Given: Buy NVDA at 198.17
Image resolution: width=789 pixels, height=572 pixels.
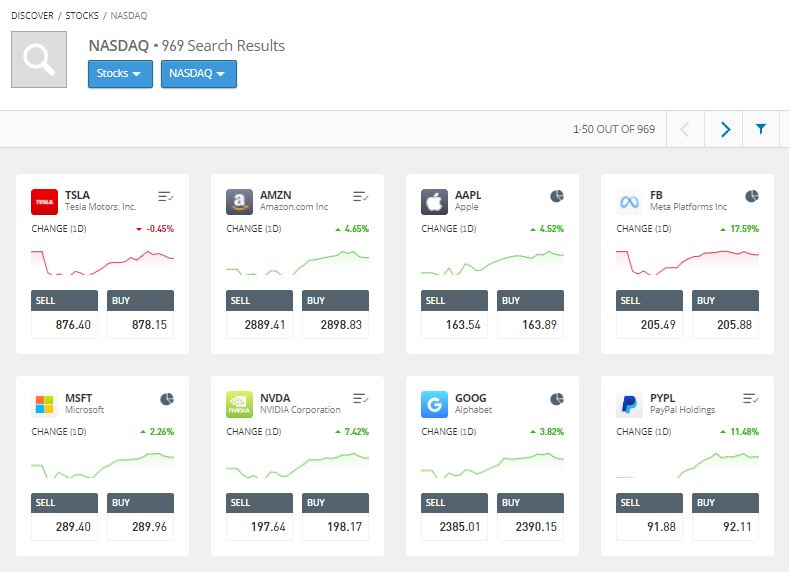Looking at the screenshot, I should tap(336, 517).
